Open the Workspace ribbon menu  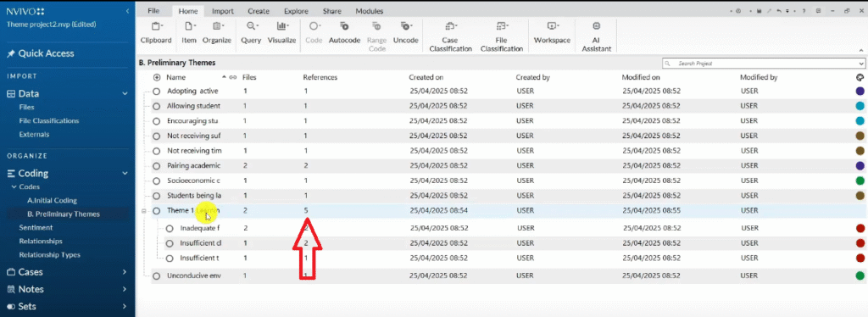point(552,33)
